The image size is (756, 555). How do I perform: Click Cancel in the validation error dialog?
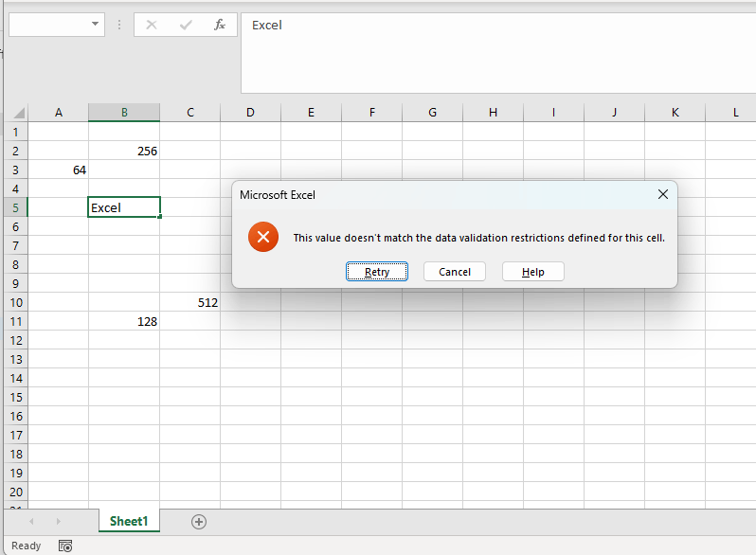tap(454, 272)
